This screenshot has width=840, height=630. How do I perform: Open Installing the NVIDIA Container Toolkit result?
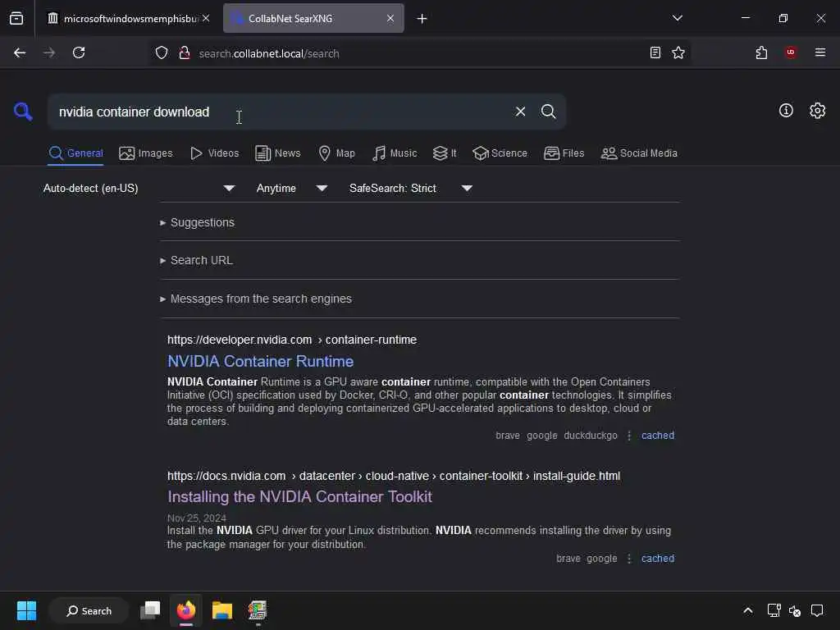(299, 496)
